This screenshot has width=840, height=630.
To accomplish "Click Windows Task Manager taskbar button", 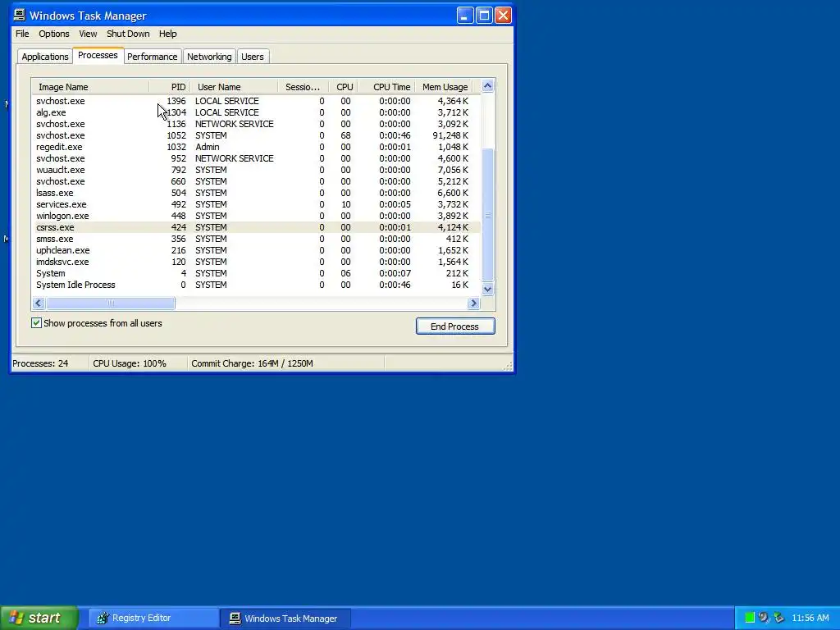I will pyautogui.click(x=285, y=619).
